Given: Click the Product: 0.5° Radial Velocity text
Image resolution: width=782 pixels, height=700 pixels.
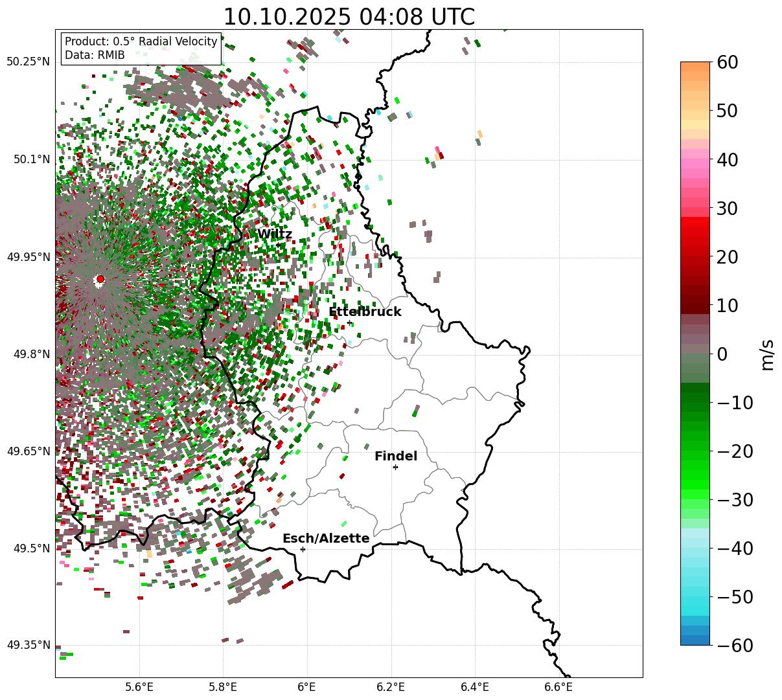Looking at the screenshot, I should (141, 41).
